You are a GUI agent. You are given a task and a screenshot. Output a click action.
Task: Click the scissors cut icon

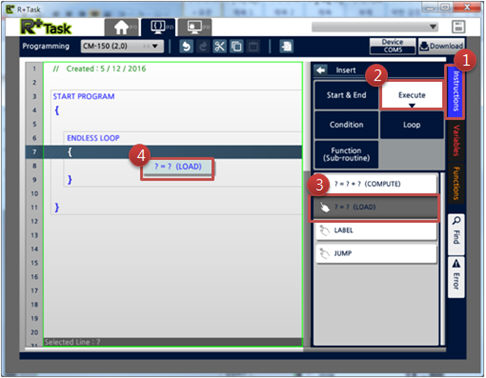click(x=219, y=46)
